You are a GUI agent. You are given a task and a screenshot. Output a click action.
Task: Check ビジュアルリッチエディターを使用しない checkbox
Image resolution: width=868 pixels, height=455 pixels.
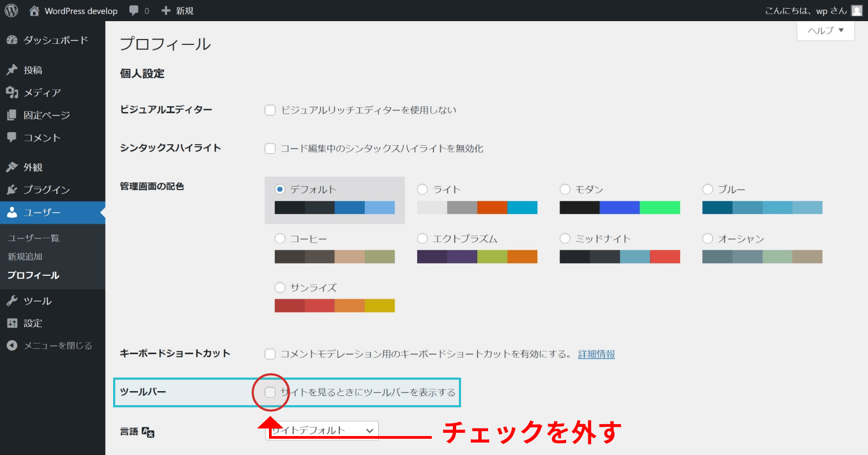click(x=270, y=110)
